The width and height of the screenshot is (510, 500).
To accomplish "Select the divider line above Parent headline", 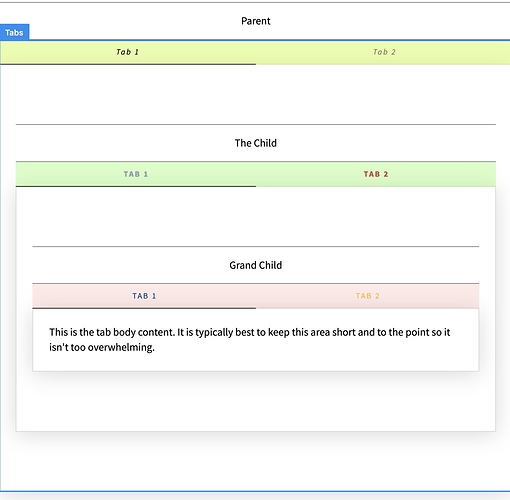I will [x=255, y=2].
